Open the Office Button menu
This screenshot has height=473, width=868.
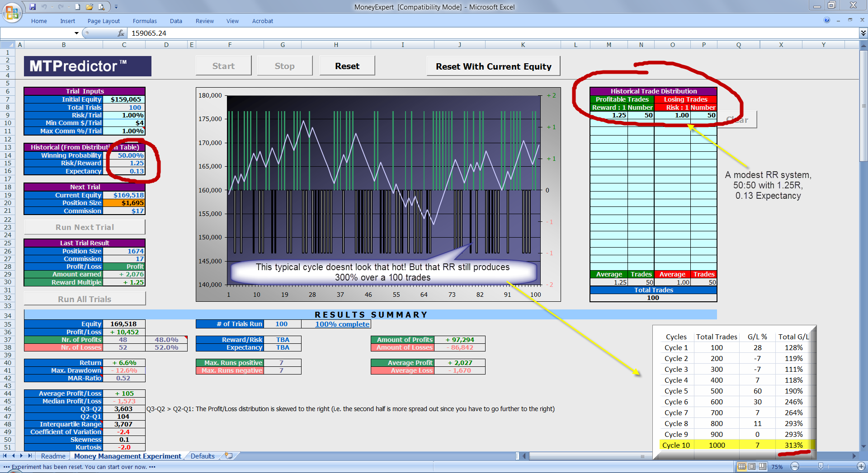[12, 12]
